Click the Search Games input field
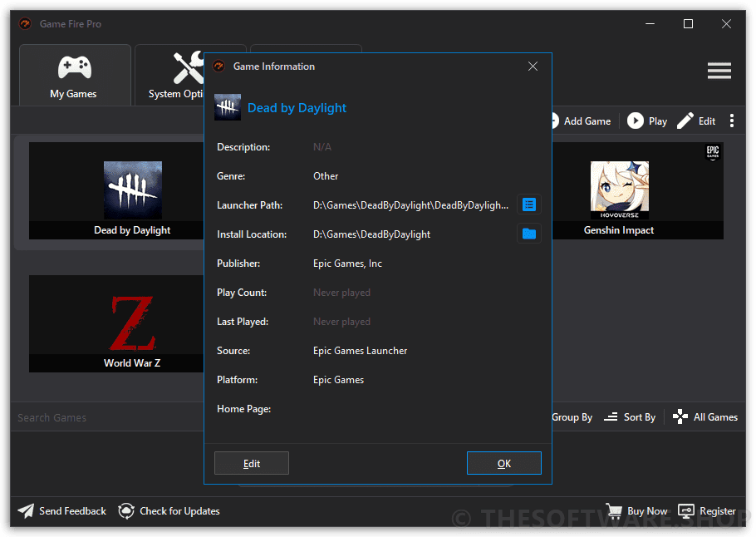Image resolution: width=756 pixels, height=537 pixels. tap(107, 416)
